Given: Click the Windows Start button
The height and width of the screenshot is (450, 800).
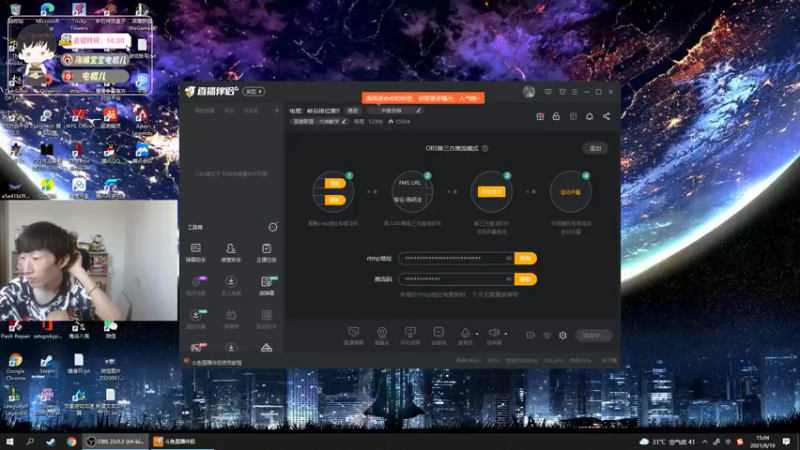Looking at the screenshot, I should pos(10,442).
